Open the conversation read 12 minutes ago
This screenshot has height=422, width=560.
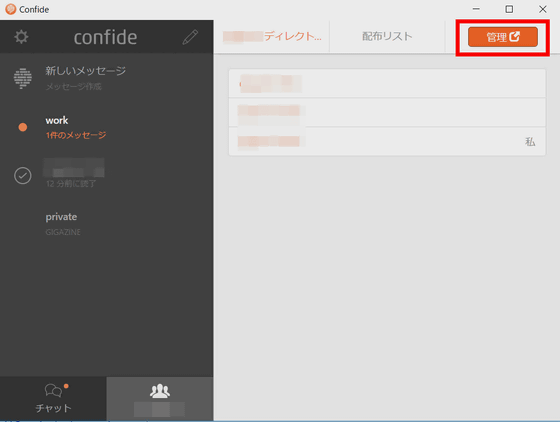point(107,176)
